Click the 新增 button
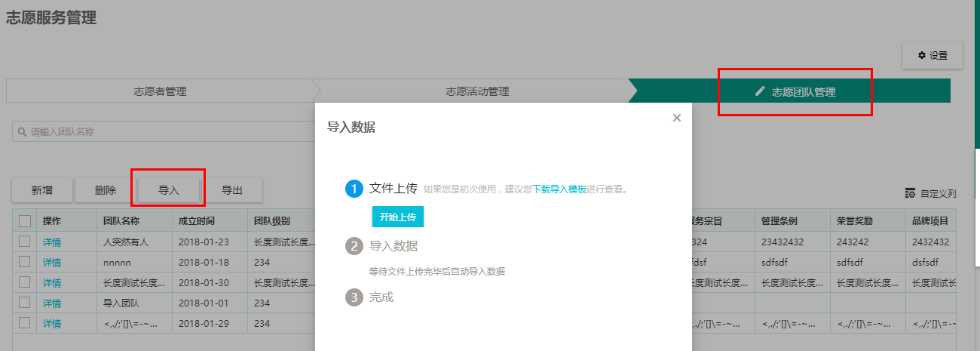 pyautogui.click(x=42, y=190)
